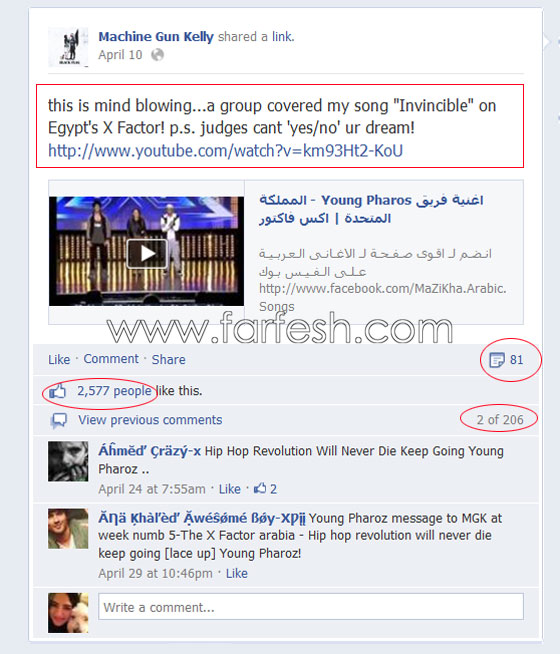Click the thumbs-up icon next to 2,577 people
560x654 pixels.
58,391
